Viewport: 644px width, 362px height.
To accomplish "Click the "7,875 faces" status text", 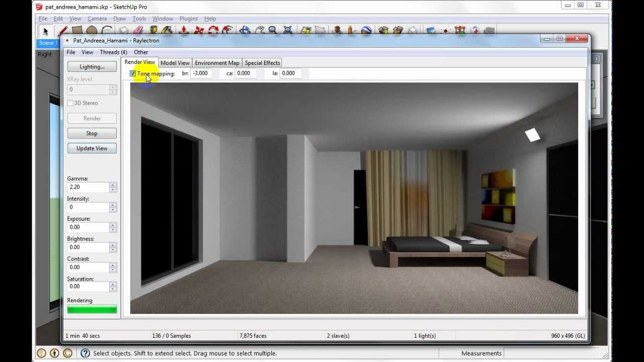I will coord(253,336).
